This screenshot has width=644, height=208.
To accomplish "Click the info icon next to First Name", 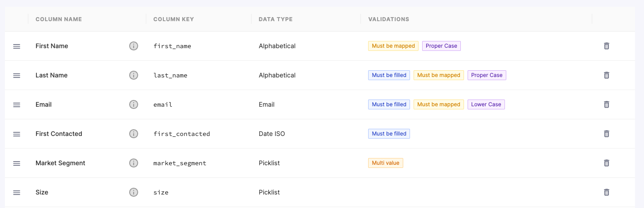I will (134, 46).
